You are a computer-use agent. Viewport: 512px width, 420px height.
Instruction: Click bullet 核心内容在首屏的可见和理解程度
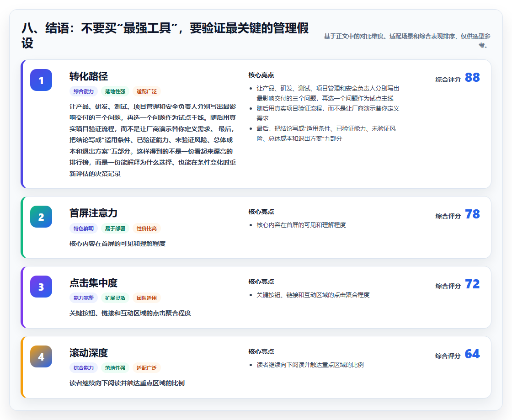pyautogui.click(x=301, y=225)
